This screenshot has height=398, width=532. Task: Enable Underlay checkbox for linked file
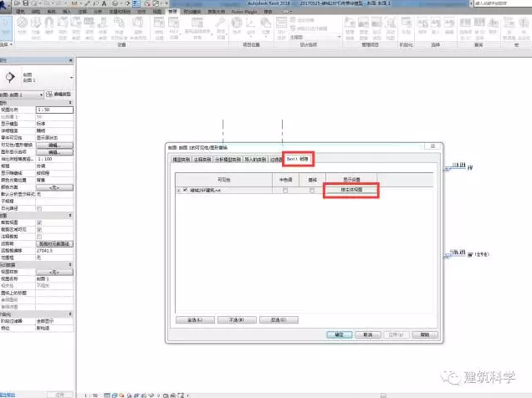coord(312,190)
